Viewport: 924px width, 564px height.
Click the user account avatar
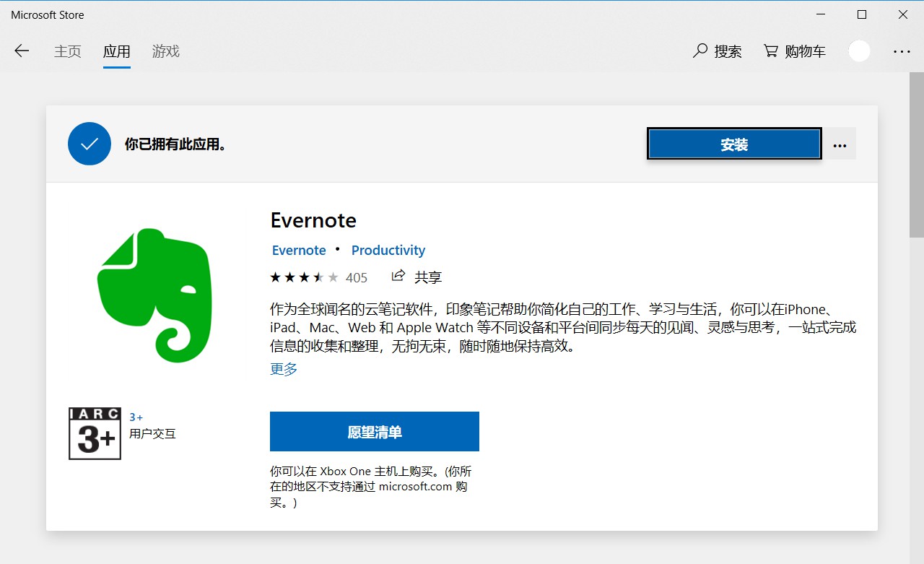coord(859,51)
